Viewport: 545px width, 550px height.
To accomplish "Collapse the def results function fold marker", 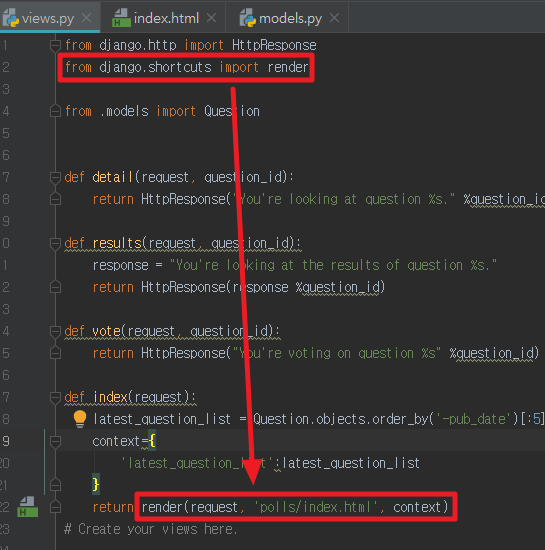I will 55,243.
